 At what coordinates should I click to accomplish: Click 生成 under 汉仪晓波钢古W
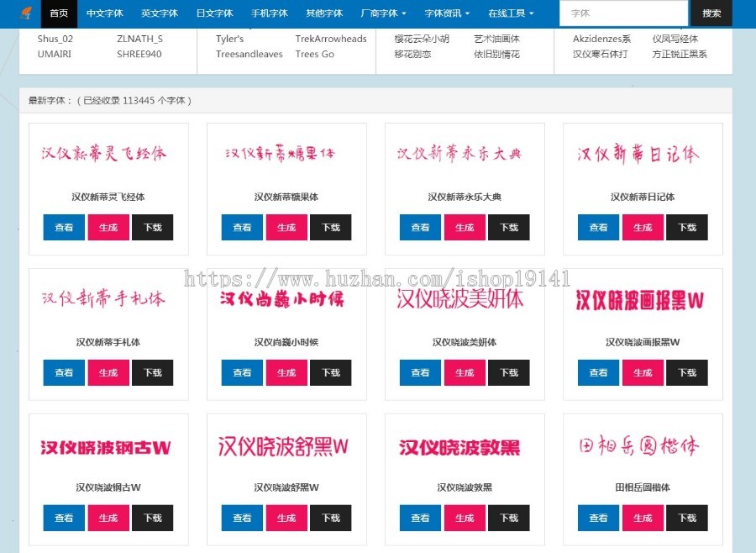[108, 518]
